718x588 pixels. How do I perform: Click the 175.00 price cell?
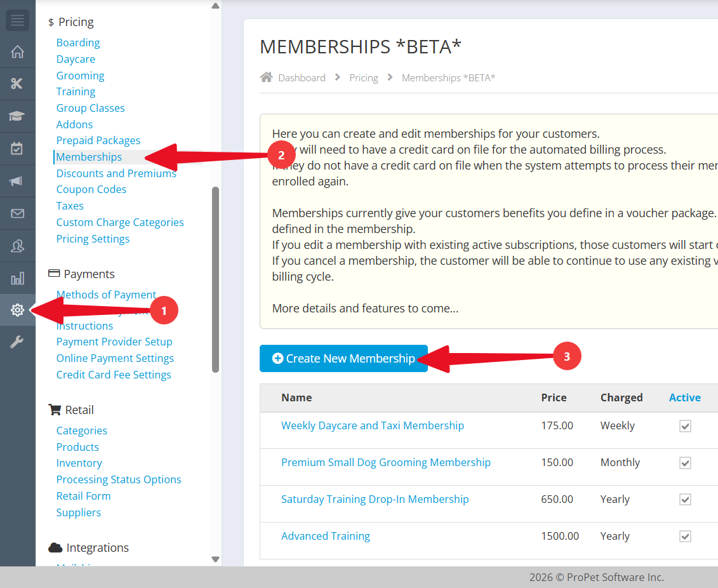(557, 426)
